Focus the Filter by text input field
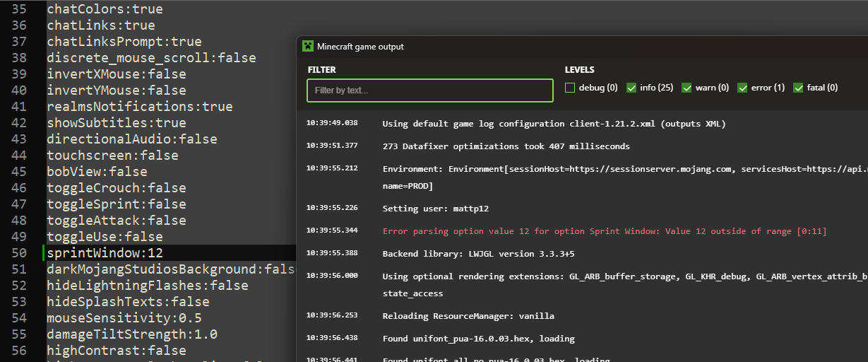The height and width of the screenshot is (362, 868). pos(430,90)
